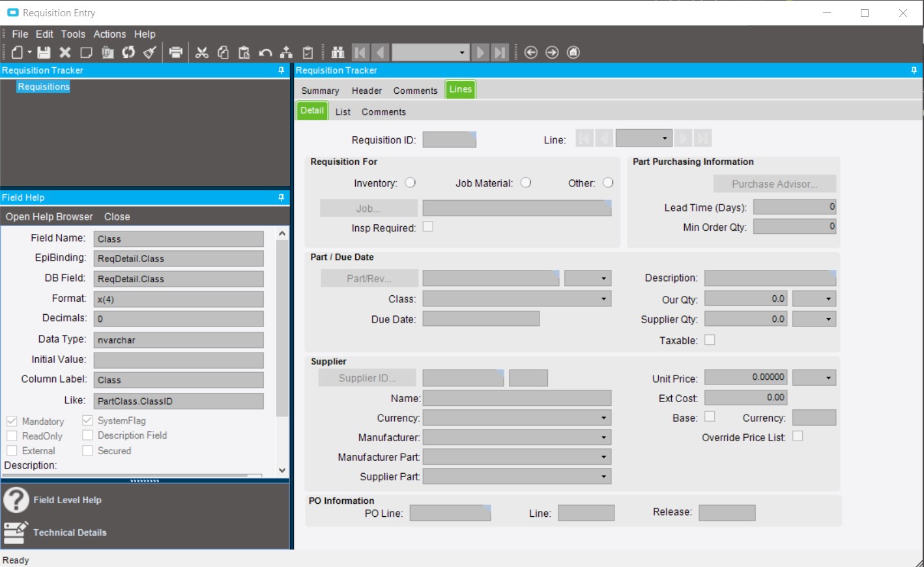Toggle the SystemFlag checkbox in Field Help
The image size is (924, 567).
87,420
